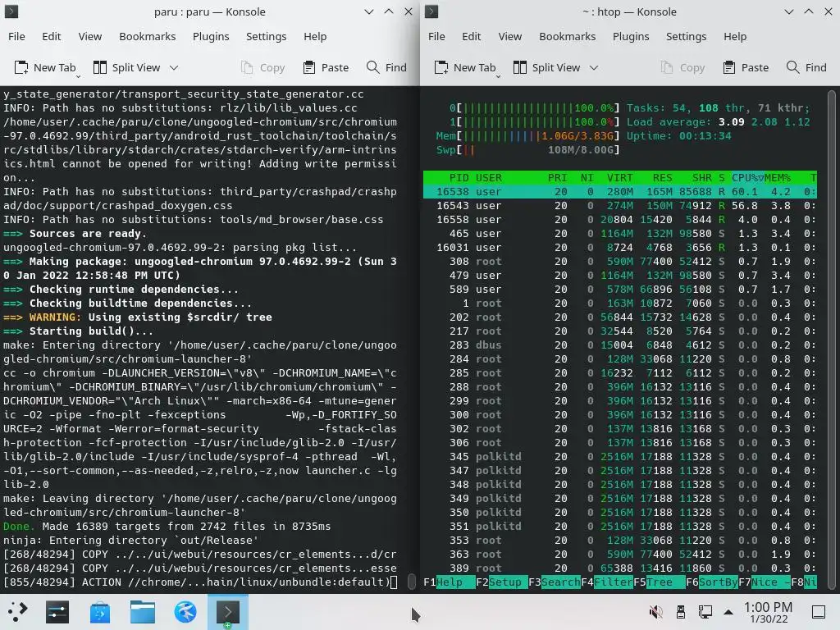Click the muted volume tray icon
Screen dimensions: 840x630
click(x=655, y=612)
